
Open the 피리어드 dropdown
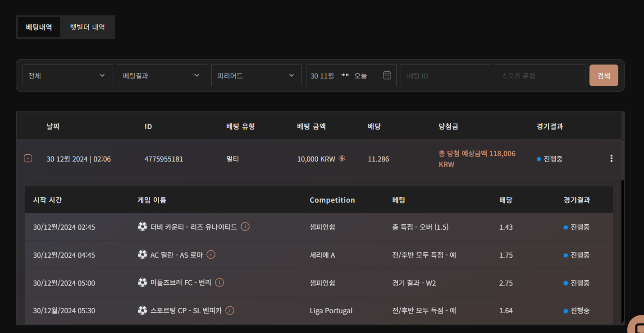(x=256, y=75)
